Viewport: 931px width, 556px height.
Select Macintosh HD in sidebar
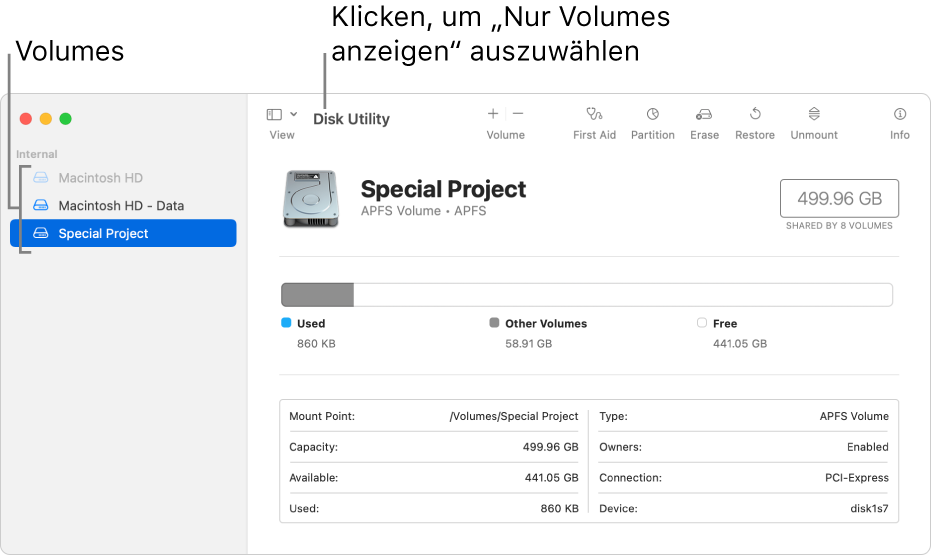(123, 178)
